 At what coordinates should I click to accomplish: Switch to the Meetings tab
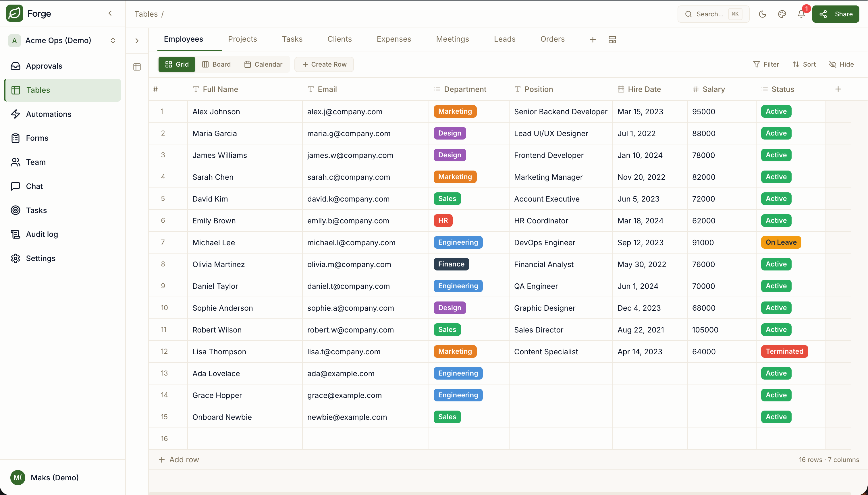[x=453, y=39]
